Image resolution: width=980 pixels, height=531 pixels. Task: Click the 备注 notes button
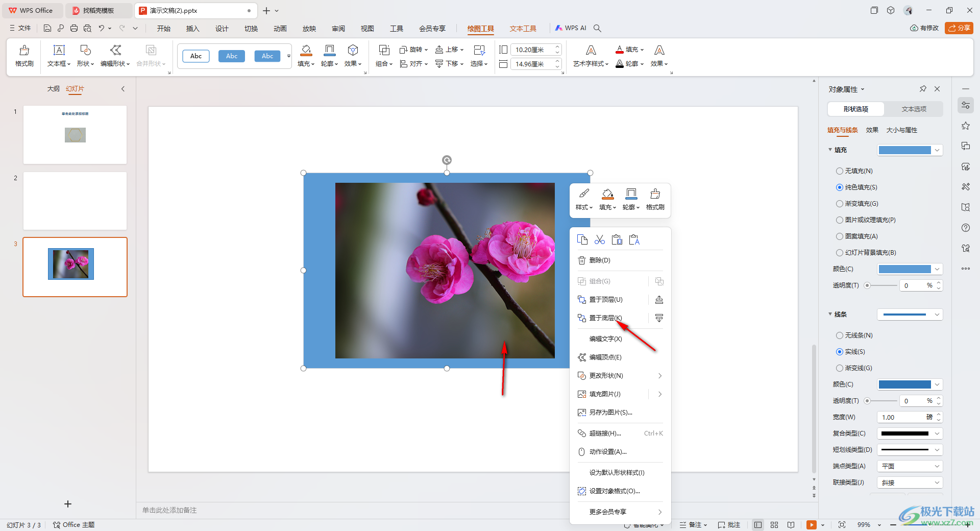[x=693, y=525]
